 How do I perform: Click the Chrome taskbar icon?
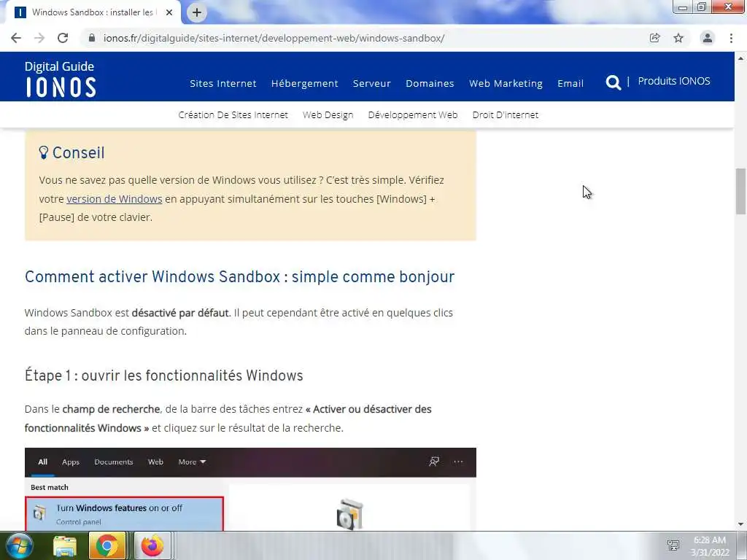click(x=107, y=546)
